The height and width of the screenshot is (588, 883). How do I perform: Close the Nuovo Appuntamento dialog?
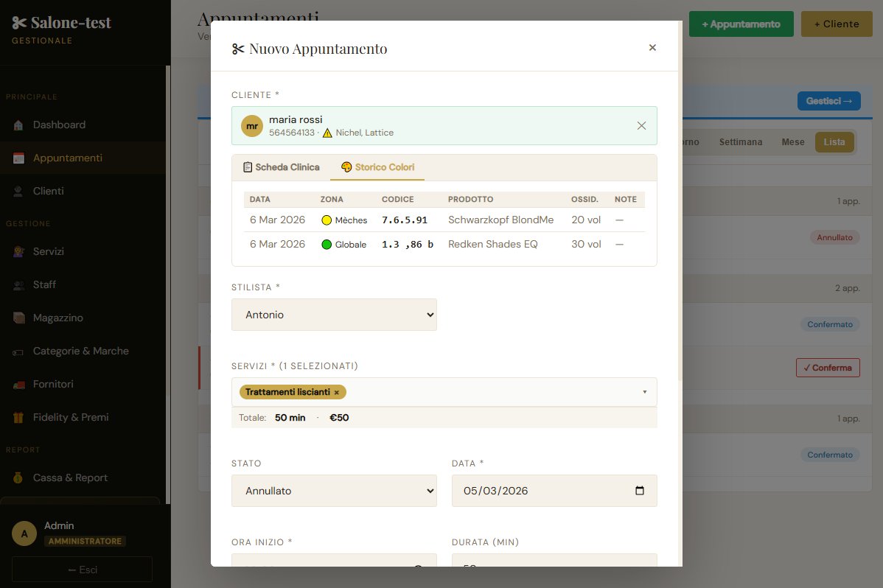point(652,47)
